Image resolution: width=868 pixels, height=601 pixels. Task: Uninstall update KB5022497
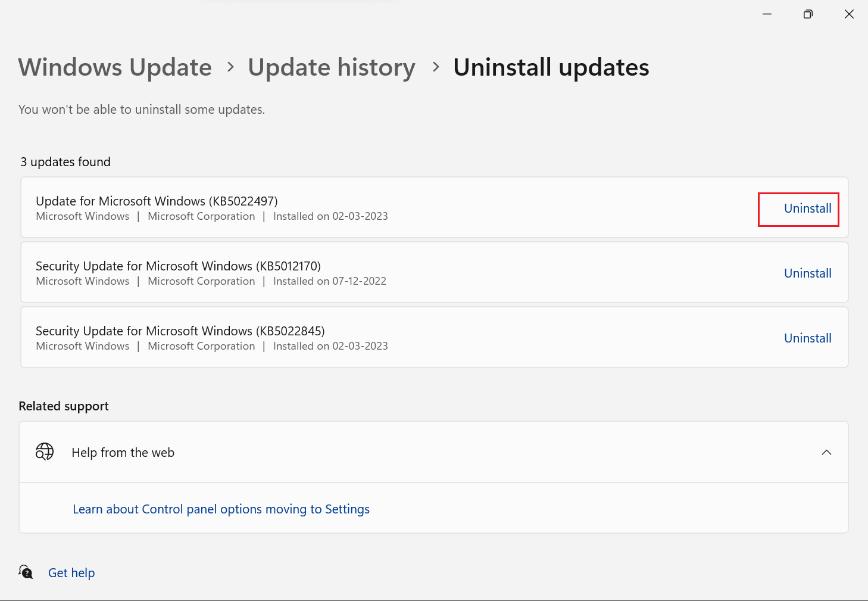pos(807,208)
